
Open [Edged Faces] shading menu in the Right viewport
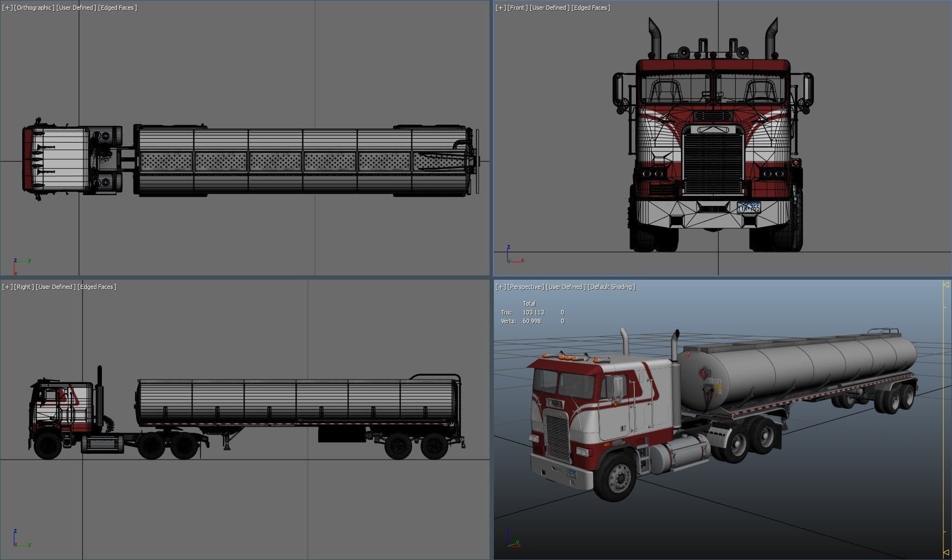tap(97, 287)
